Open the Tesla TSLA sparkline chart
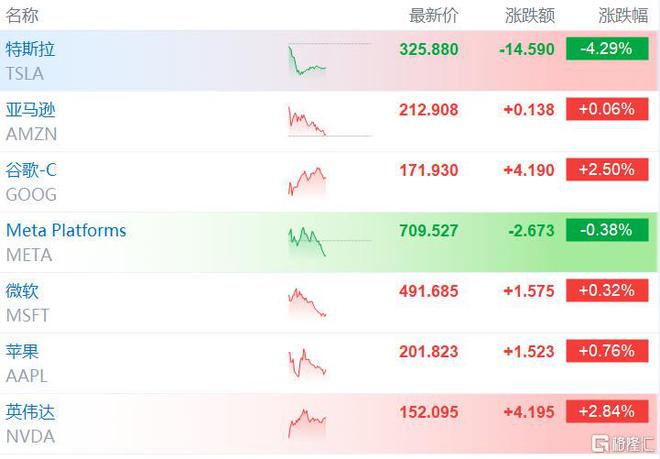 330,60
